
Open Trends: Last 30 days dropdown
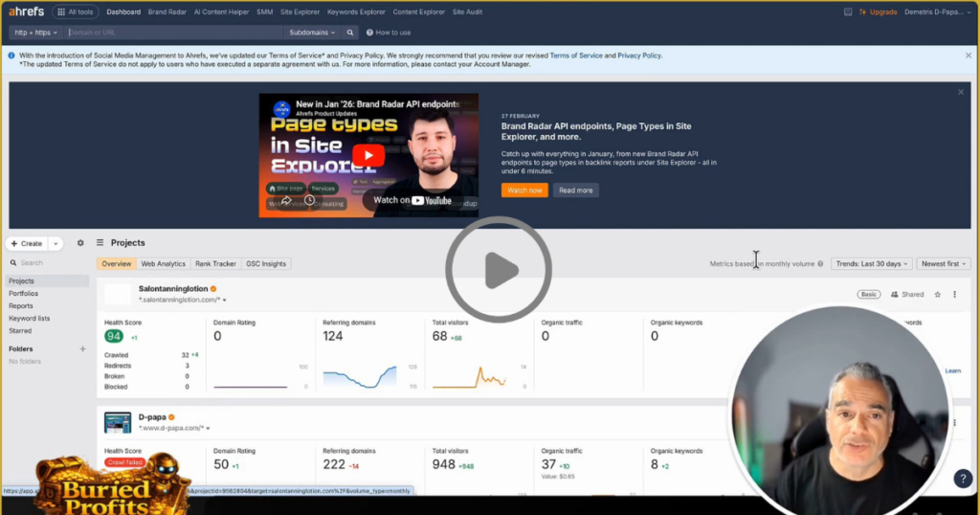coord(871,264)
